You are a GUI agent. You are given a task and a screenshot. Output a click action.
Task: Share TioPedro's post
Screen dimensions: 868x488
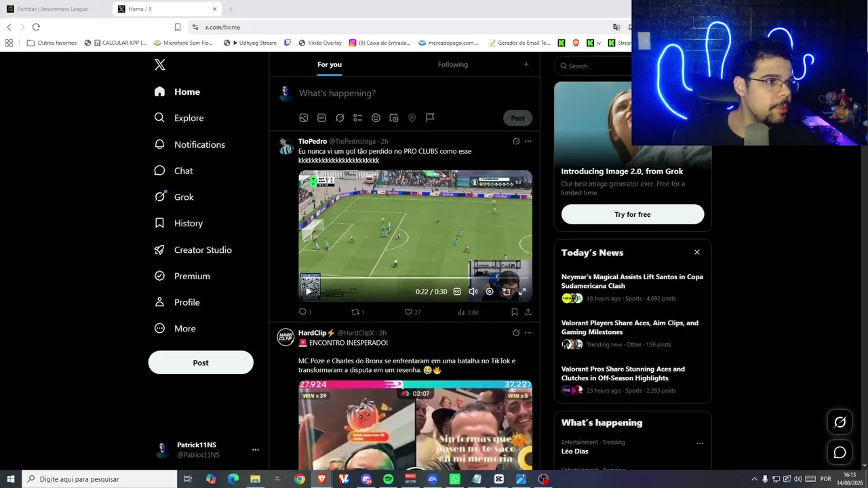point(528,312)
